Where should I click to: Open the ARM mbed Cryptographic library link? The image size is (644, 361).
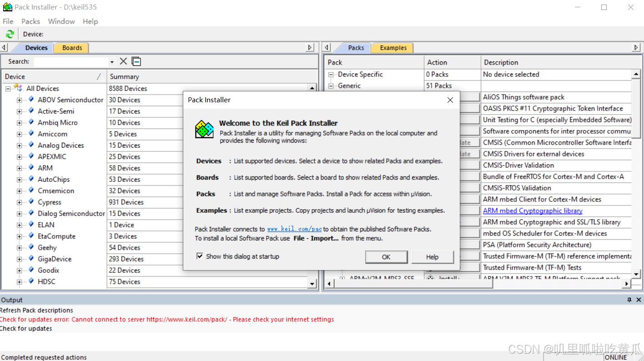533,211
